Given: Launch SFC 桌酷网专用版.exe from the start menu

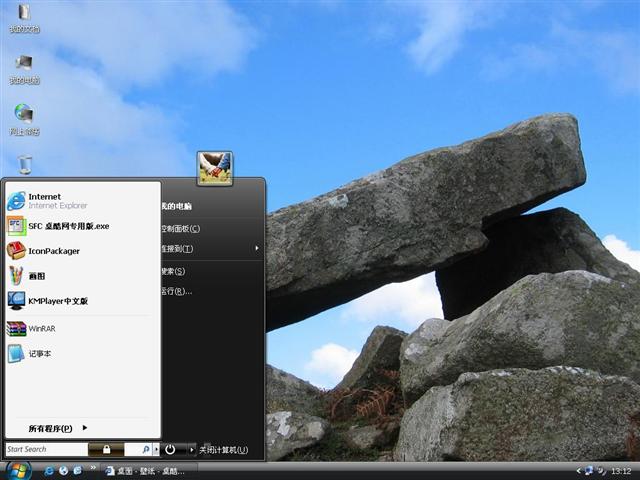Looking at the screenshot, I should [x=83, y=226].
